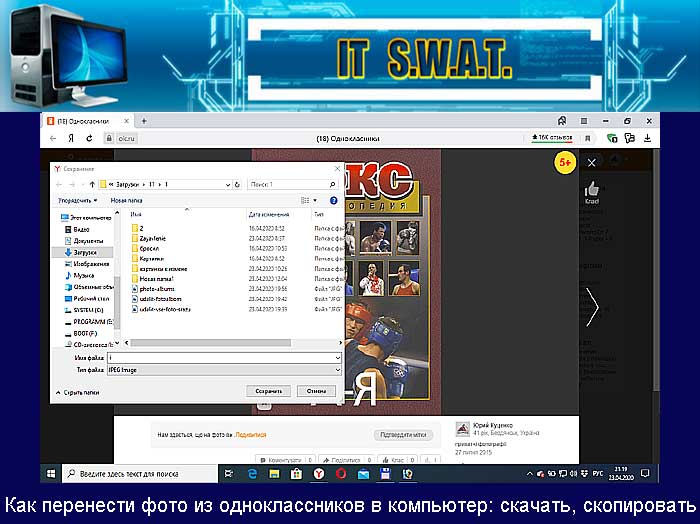The image size is (700, 524).
Task: Collapse folders with Скрыть папки
Action: [x=77, y=392]
